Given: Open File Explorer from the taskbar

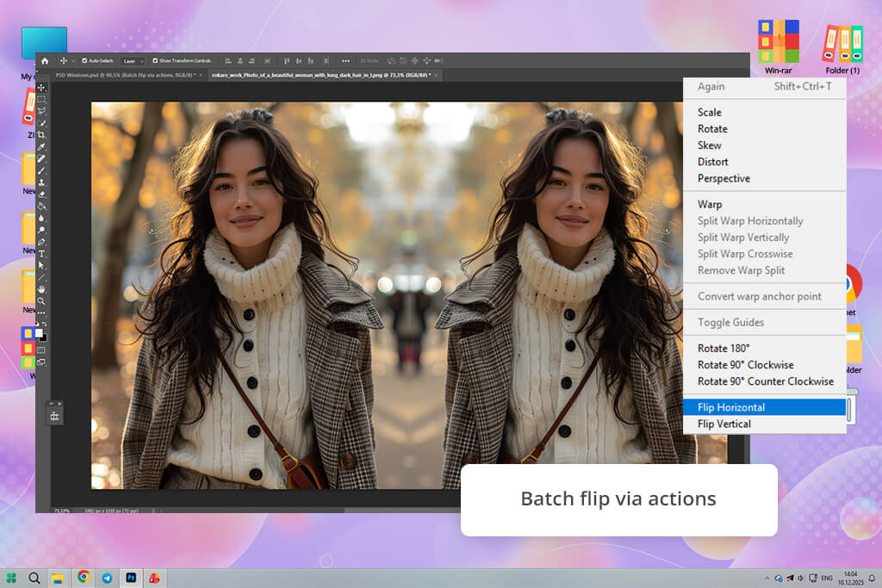Looking at the screenshot, I should coord(58,578).
